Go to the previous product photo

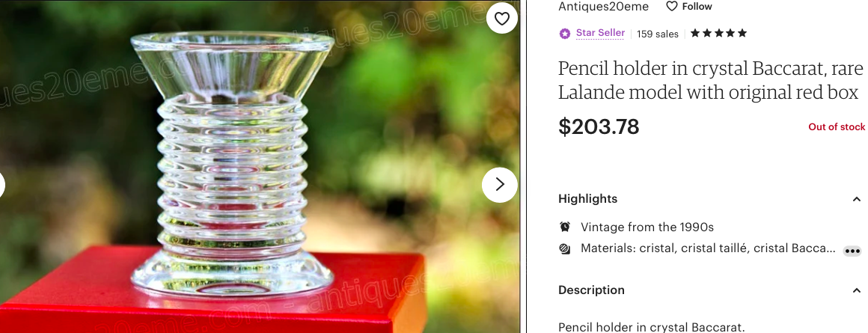(x=1, y=184)
